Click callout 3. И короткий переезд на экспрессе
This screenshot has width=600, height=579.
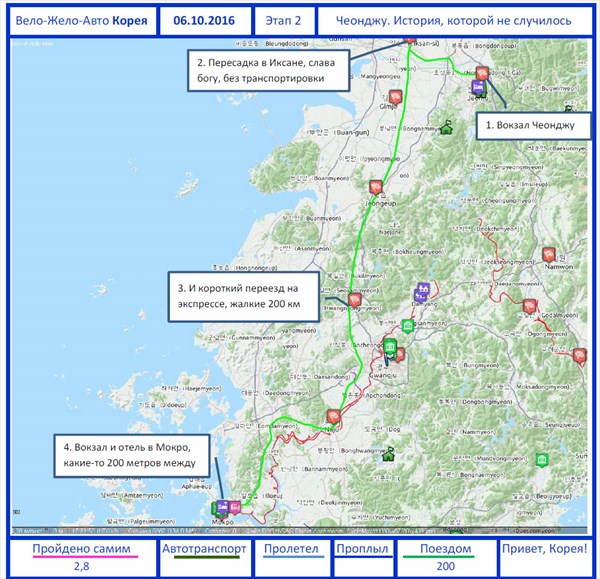point(244,297)
